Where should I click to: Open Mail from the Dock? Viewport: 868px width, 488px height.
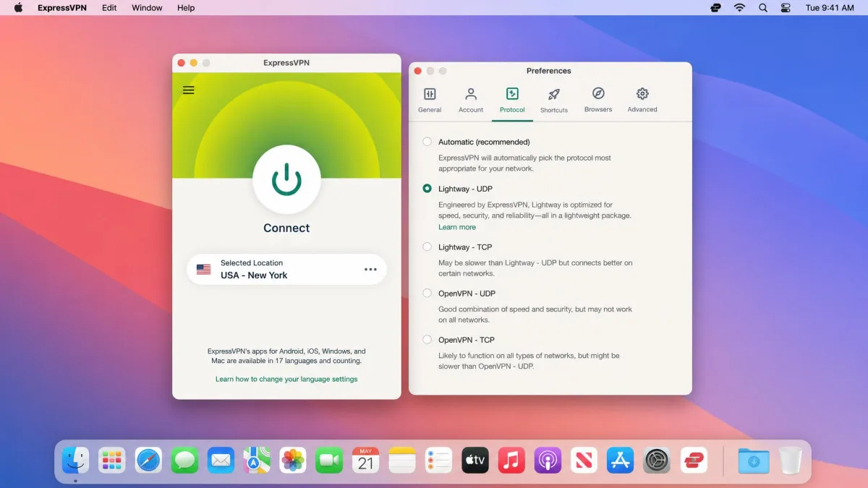[x=221, y=461]
